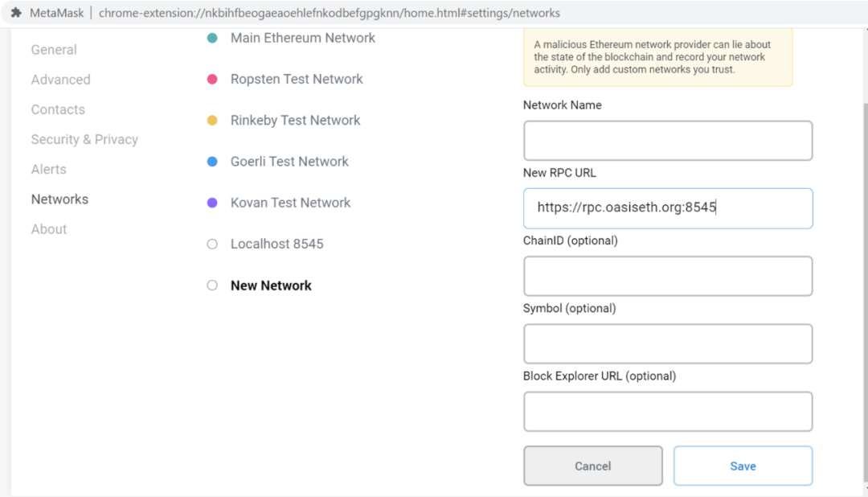This screenshot has height=497, width=868.
Task: Open the Advanced settings tab
Action: tap(61, 80)
